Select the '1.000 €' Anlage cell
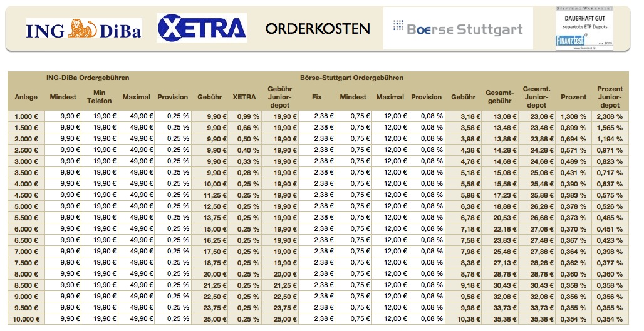This screenshot has height=331, width=644. coord(26,116)
